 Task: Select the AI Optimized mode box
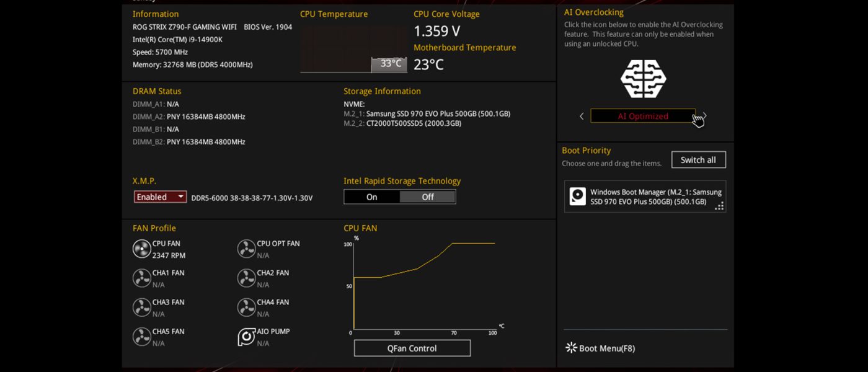click(x=643, y=116)
